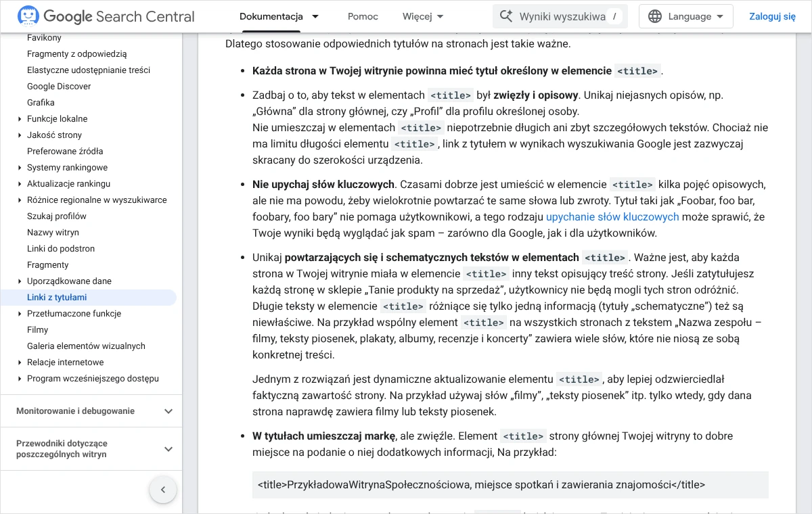Screen dimensions: 812x514
Task: Expand Uporządkowane dane section
Action: (20, 281)
